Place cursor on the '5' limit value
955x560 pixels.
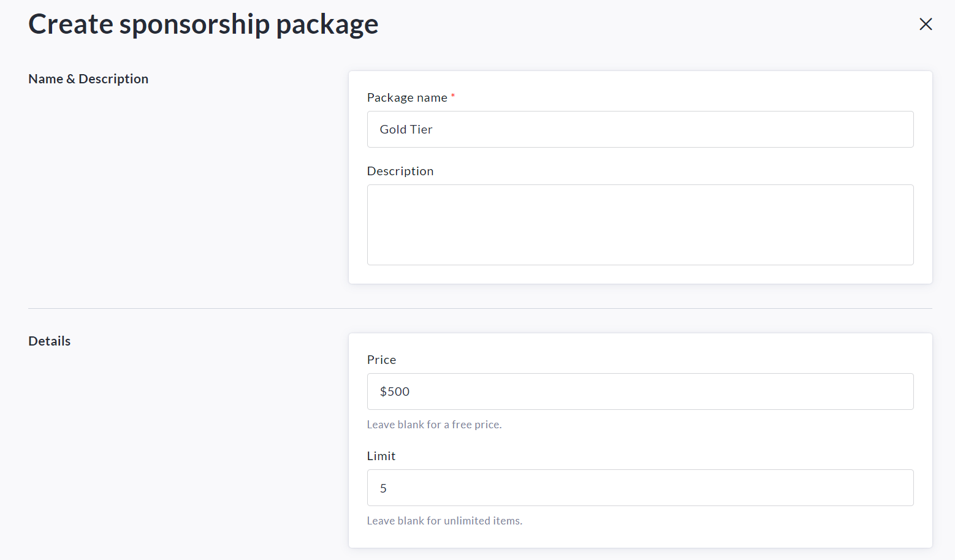pyautogui.click(x=383, y=488)
